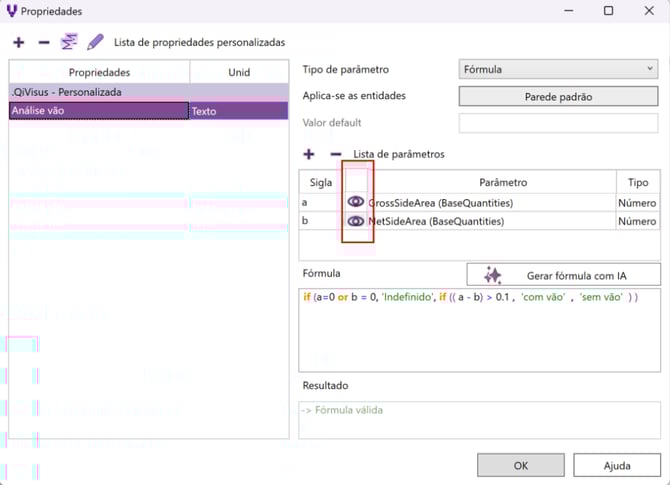Click the QiVisus logo in title bar
Screen dimensions: 670x485
(11, 11)
